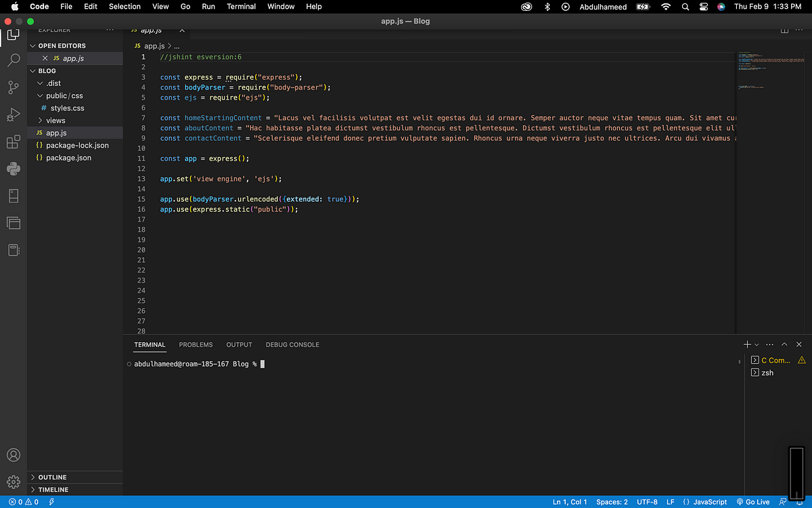Open the Source Control view
The width and height of the screenshot is (812, 508).
click(14, 87)
